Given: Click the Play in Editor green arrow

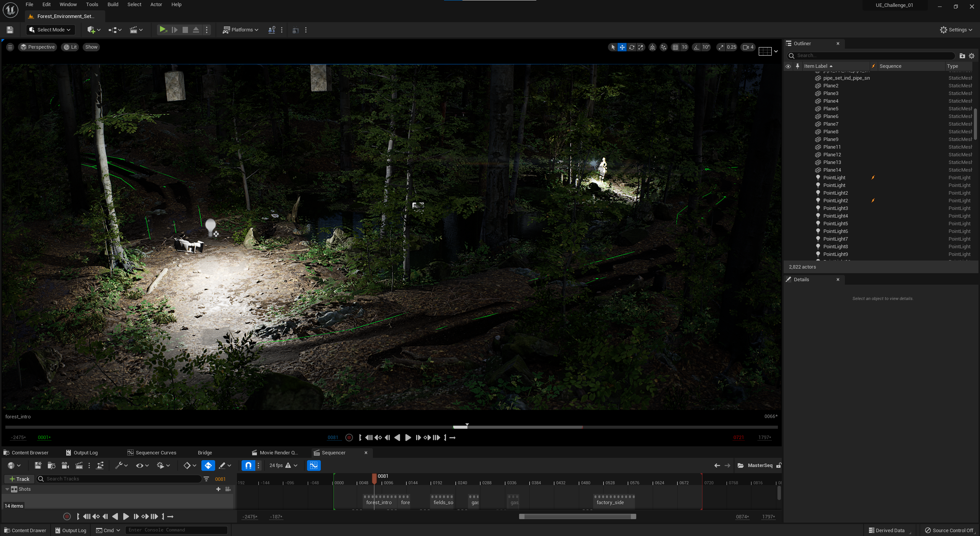Looking at the screenshot, I should [163, 30].
